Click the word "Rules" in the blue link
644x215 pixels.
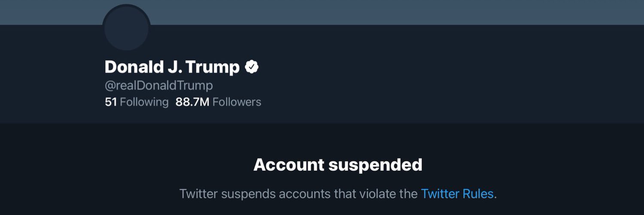tap(477, 193)
